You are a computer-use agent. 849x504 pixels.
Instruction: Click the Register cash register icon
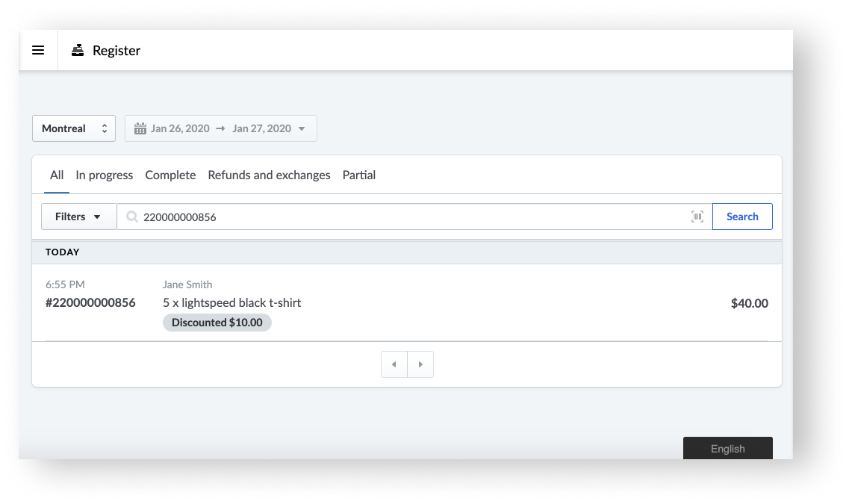click(x=78, y=50)
